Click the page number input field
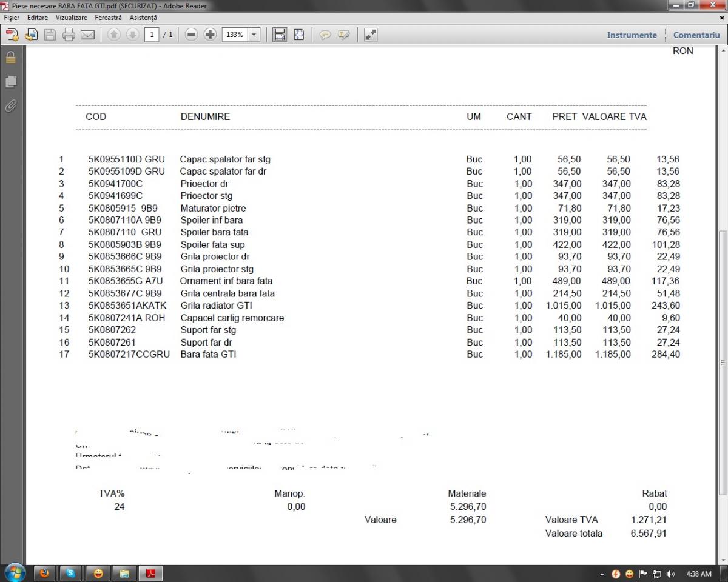Viewport: 728px width, 582px height. [152, 35]
